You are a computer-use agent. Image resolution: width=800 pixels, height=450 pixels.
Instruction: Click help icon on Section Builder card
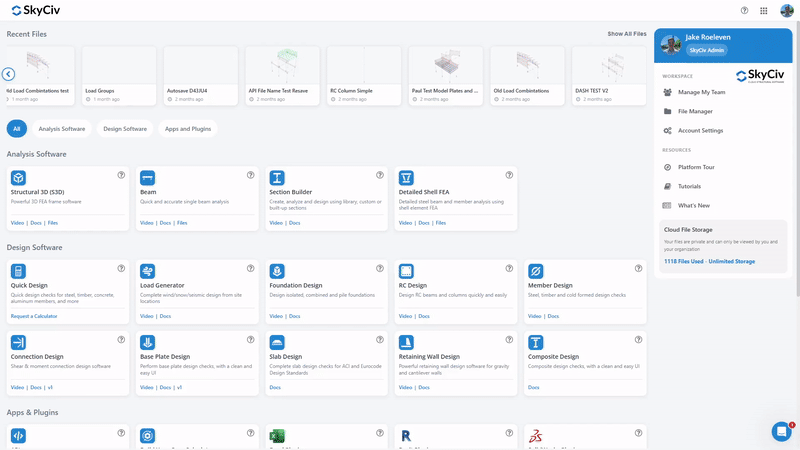tap(380, 175)
